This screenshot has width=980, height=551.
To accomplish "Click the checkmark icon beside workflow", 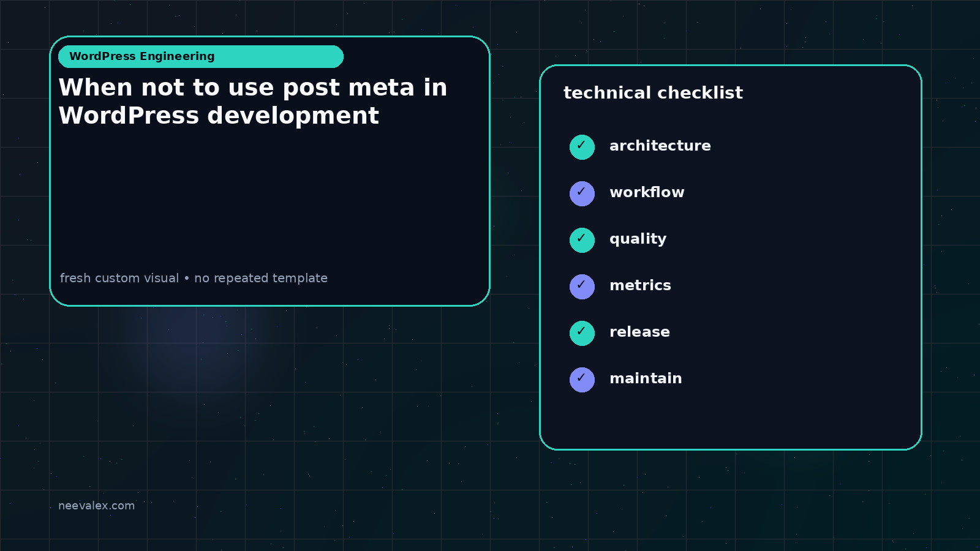I will (582, 193).
